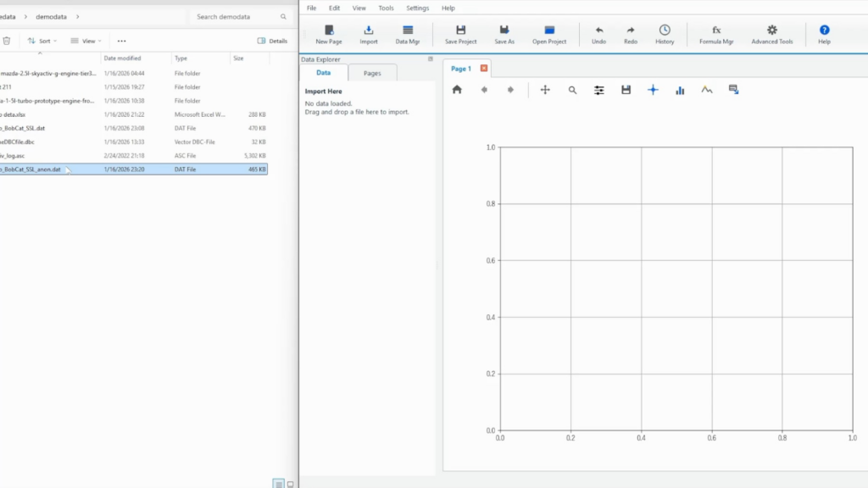Open the History panel icon

(665, 30)
